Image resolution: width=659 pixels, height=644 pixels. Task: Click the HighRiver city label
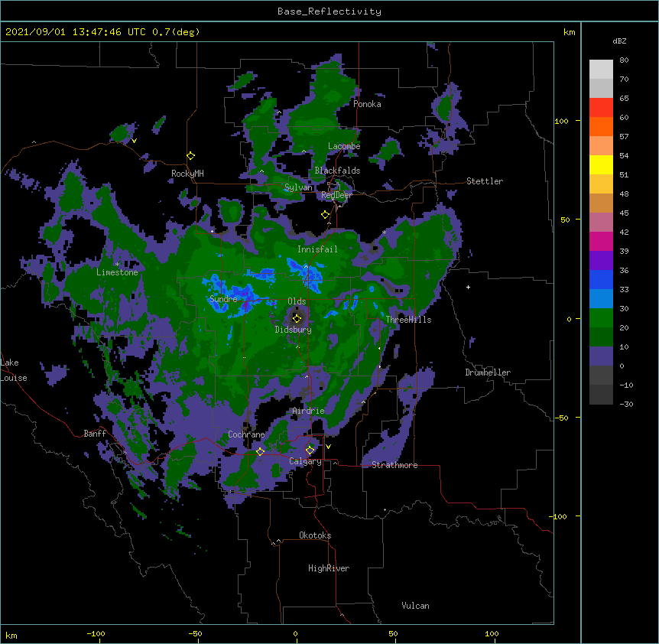[329, 568]
